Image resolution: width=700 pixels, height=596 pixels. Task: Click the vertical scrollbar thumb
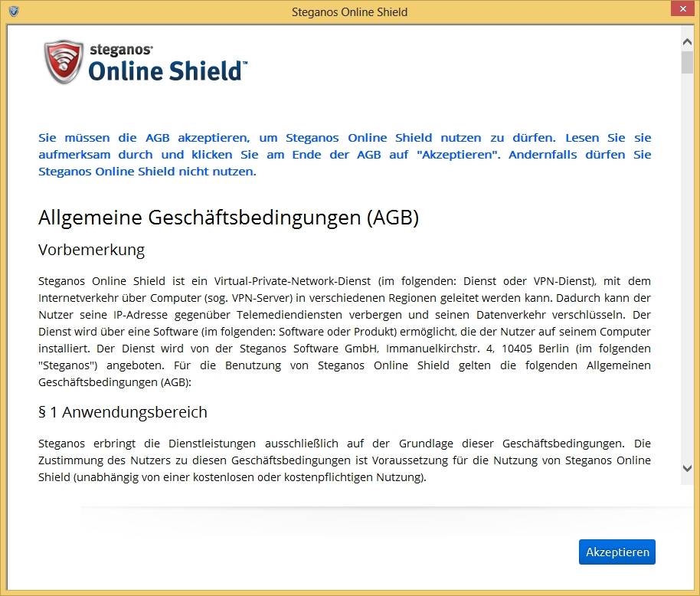pos(688,63)
